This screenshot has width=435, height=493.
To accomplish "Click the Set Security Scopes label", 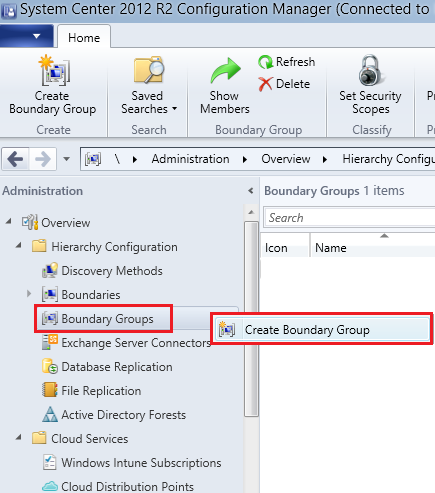I will (x=370, y=102).
